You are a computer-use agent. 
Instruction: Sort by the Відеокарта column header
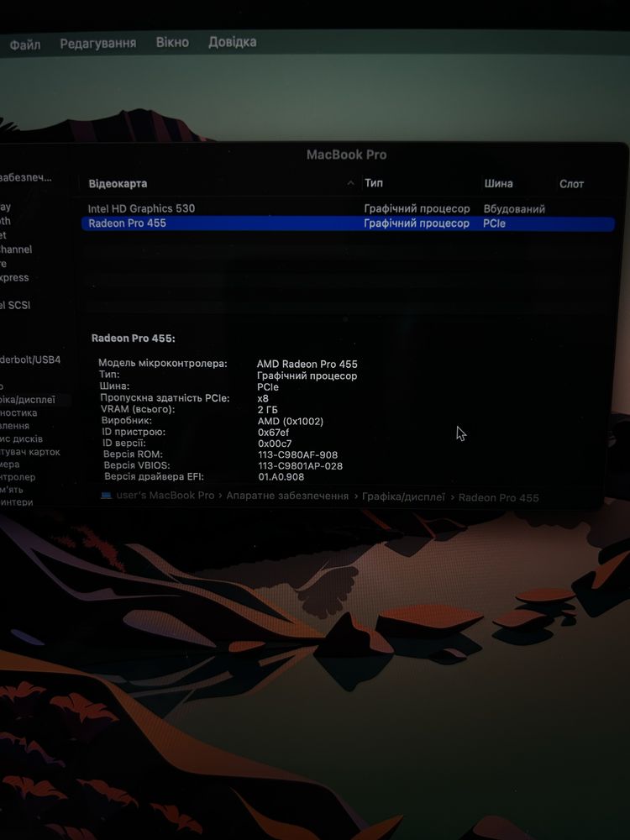118,184
